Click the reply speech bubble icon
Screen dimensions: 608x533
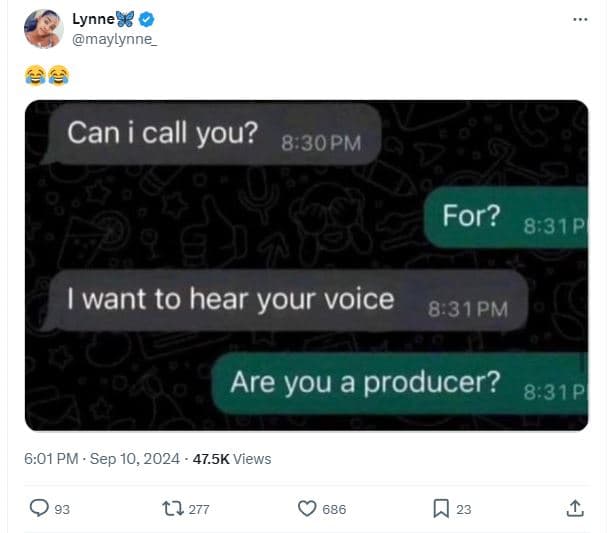pos(38,509)
